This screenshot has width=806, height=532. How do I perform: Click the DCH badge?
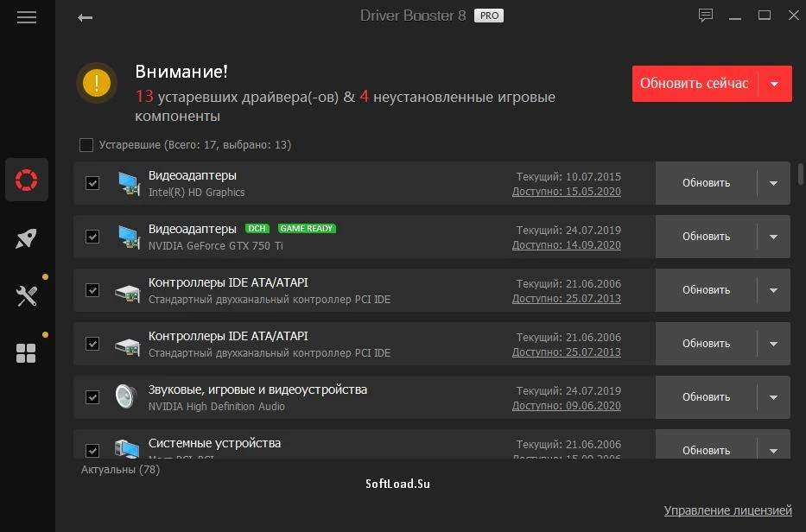tap(257, 228)
